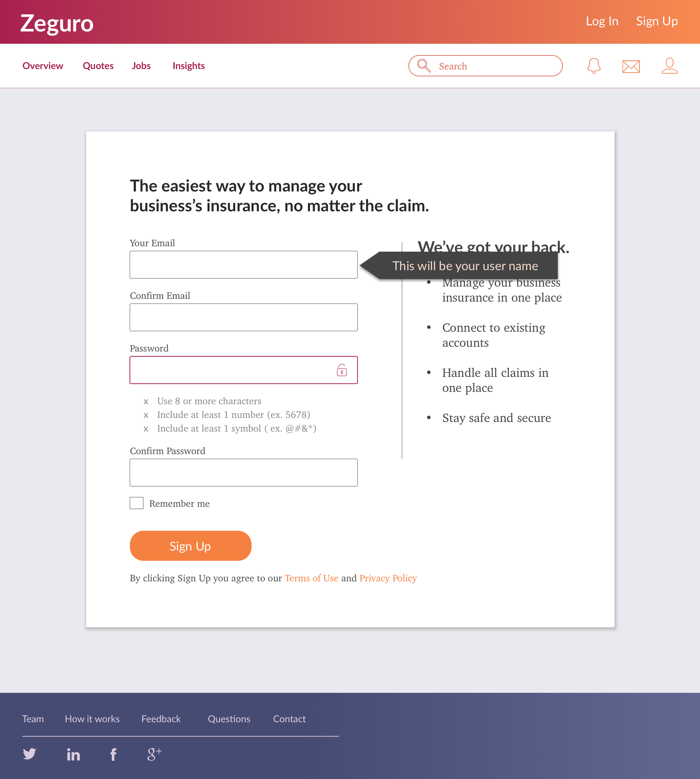Click the orange Sign Up button
This screenshot has width=700, height=779.
(x=190, y=546)
